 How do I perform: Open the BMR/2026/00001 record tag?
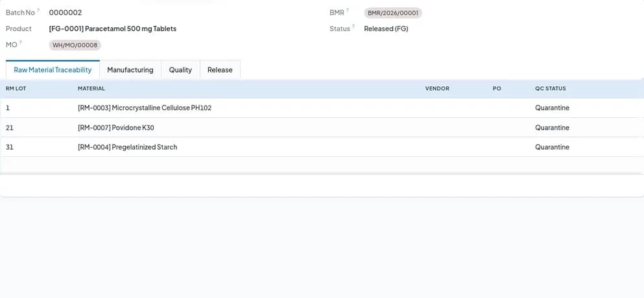pos(392,13)
